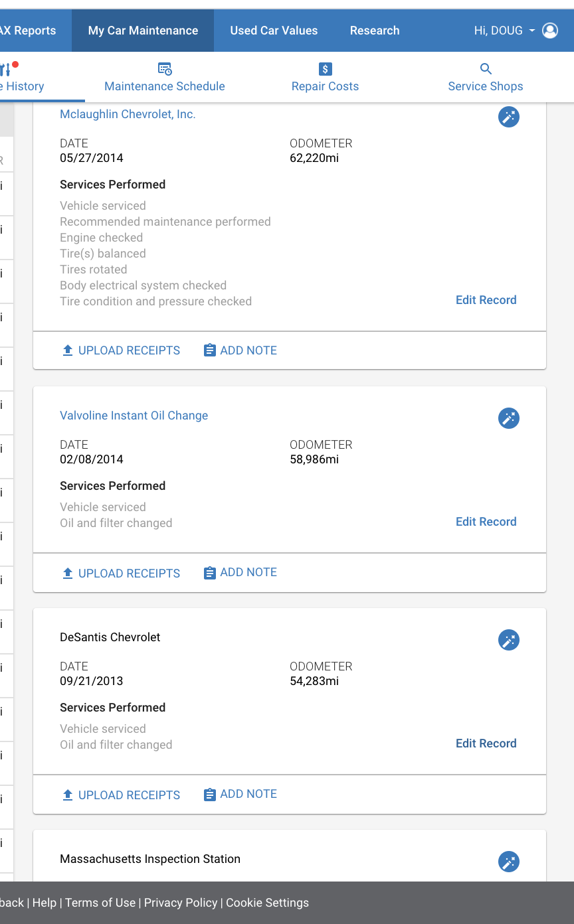574x924 pixels.
Task: Open Repair Costs dollar icon tab
Action: click(x=325, y=69)
